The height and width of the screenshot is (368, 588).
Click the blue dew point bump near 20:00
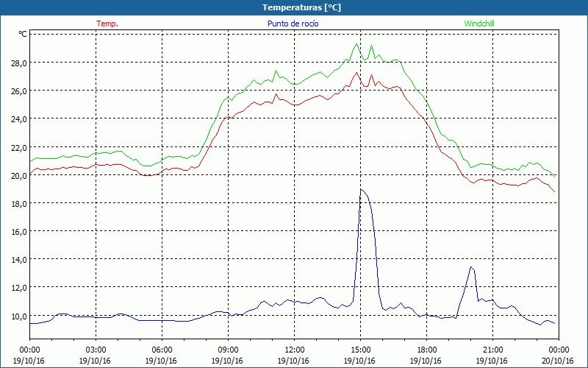471,267
